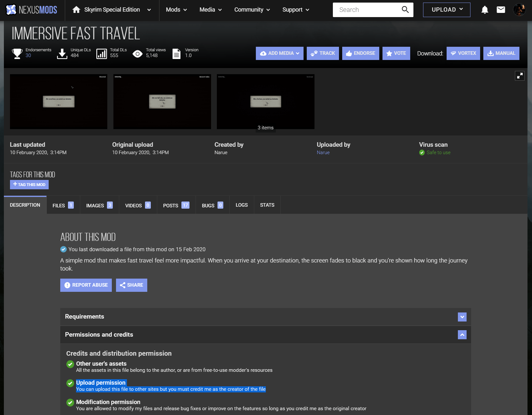Viewport: 532px width, 415px height.
Task: Switch to the Posts tab
Action: tap(176, 205)
